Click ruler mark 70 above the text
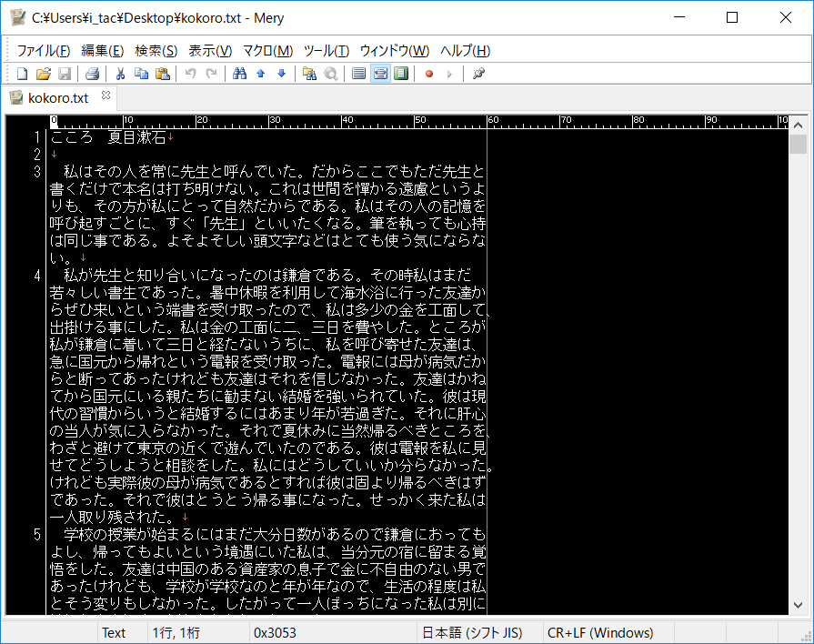814x644 pixels. point(566,120)
